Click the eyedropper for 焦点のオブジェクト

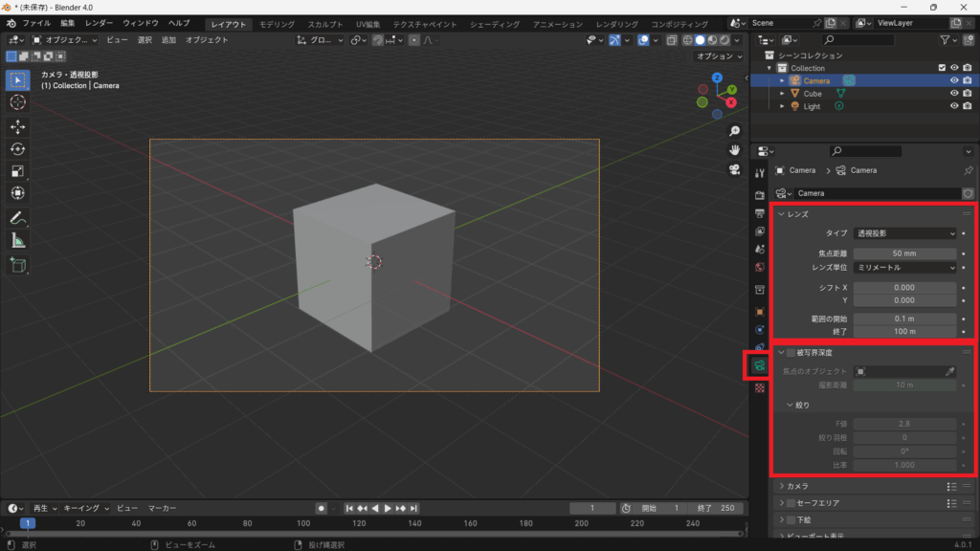click(x=949, y=372)
